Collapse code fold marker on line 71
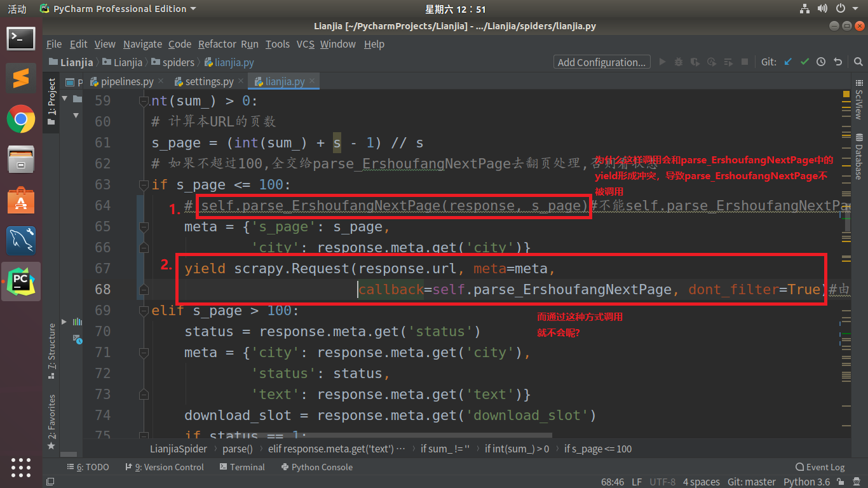This screenshot has width=868, height=488. click(144, 353)
